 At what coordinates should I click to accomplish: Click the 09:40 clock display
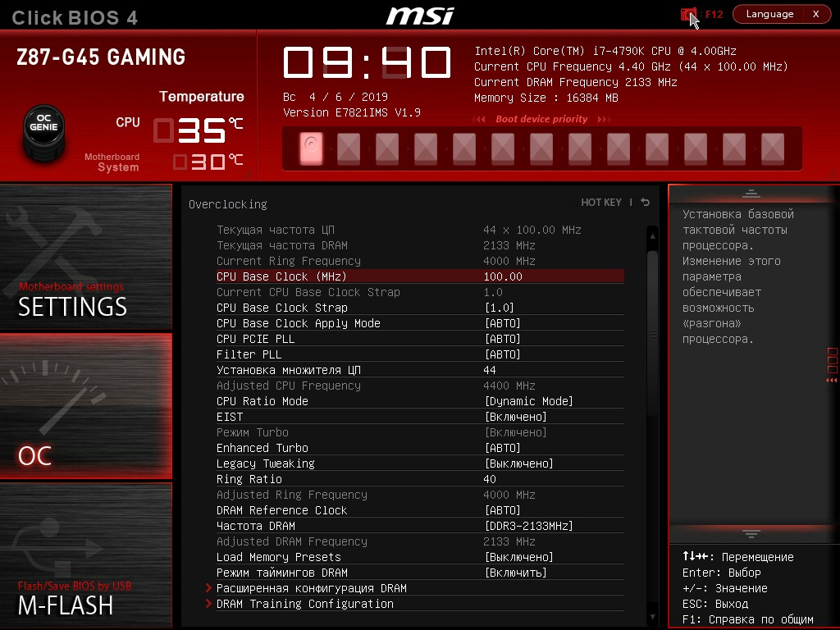(x=367, y=62)
